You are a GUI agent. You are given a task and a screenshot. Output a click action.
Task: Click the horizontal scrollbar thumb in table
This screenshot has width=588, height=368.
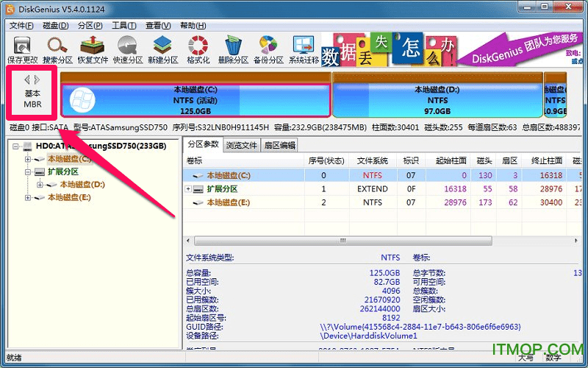click(x=343, y=241)
